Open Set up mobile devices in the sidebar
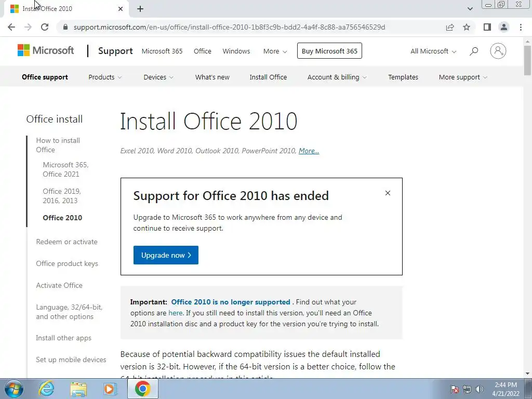Image resolution: width=532 pixels, height=399 pixels. [x=71, y=360]
